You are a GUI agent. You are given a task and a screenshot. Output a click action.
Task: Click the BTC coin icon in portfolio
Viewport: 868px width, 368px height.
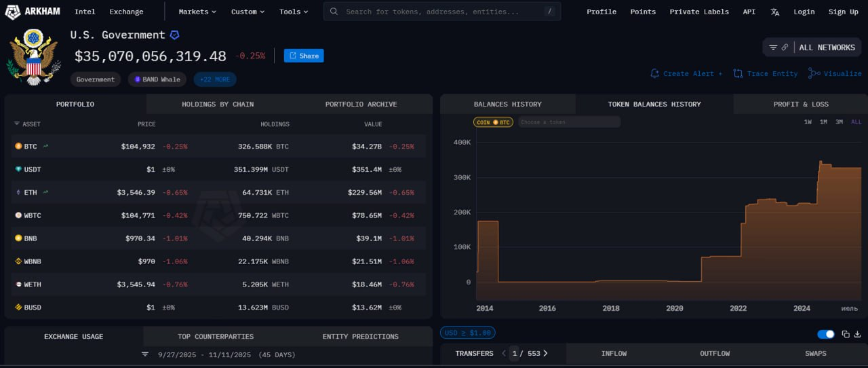coord(18,146)
